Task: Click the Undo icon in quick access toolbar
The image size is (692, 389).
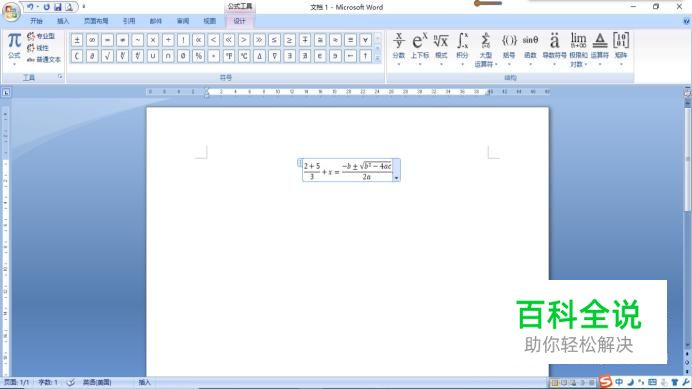Action: pyautogui.click(x=30, y=7)
